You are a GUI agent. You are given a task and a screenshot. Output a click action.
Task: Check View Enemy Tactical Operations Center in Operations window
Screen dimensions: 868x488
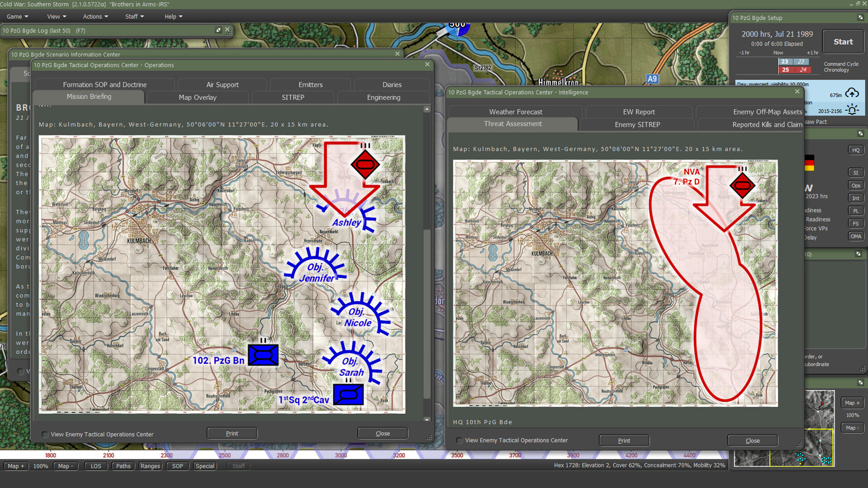point(45,434)
